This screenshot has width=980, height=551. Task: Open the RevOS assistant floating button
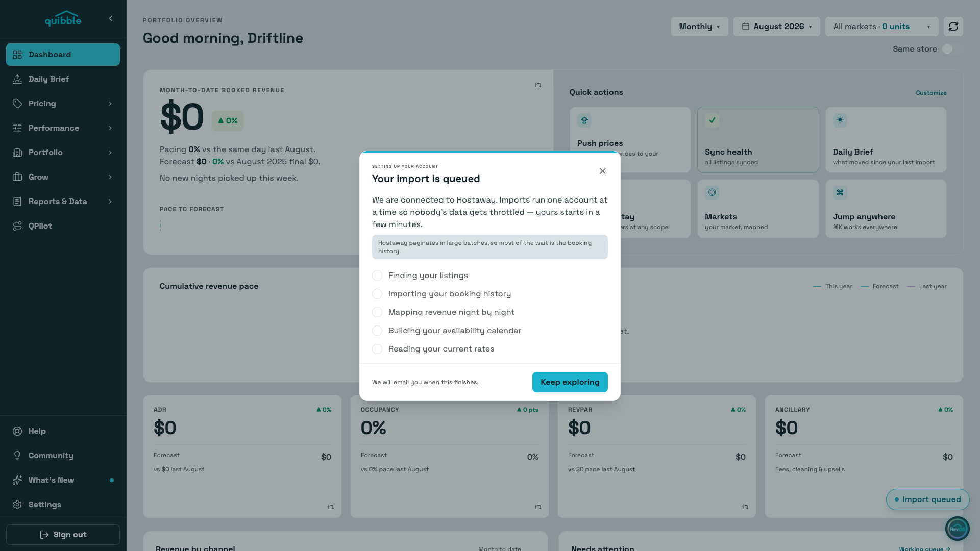[x=957, y=529]
